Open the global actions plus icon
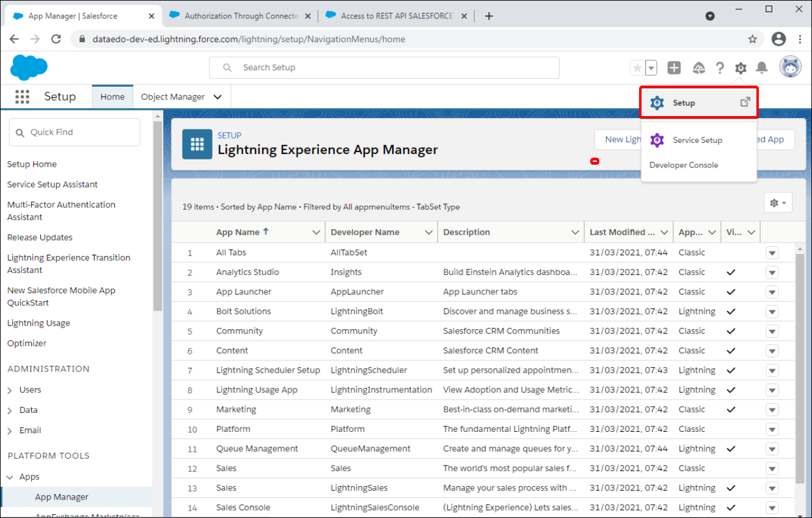 pyautogui.click(x=674, y=68)
